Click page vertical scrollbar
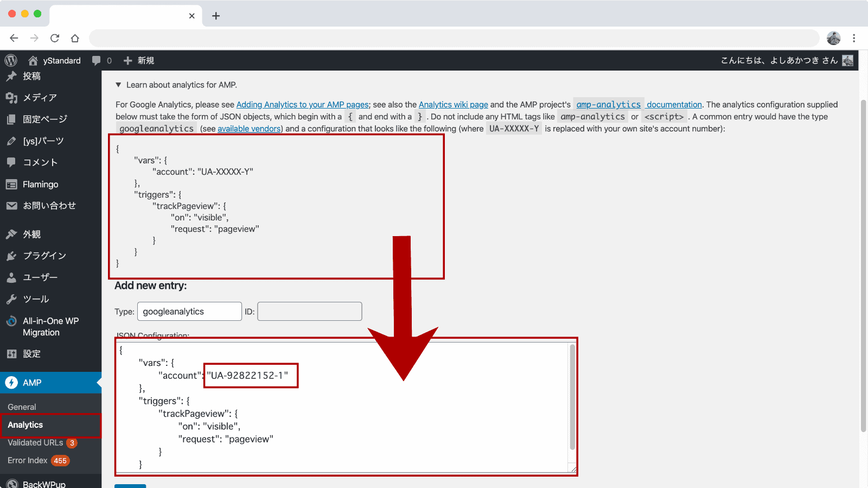 [864, 266]
